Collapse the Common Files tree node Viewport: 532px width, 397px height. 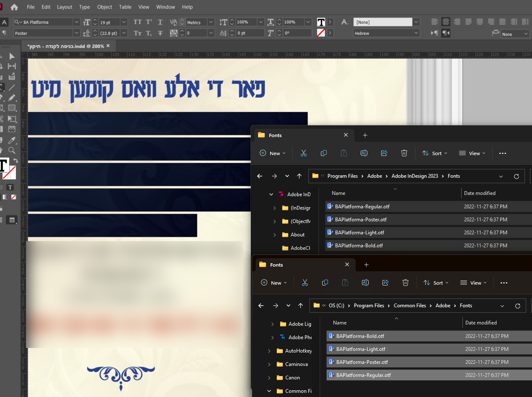tap(269, 391)
